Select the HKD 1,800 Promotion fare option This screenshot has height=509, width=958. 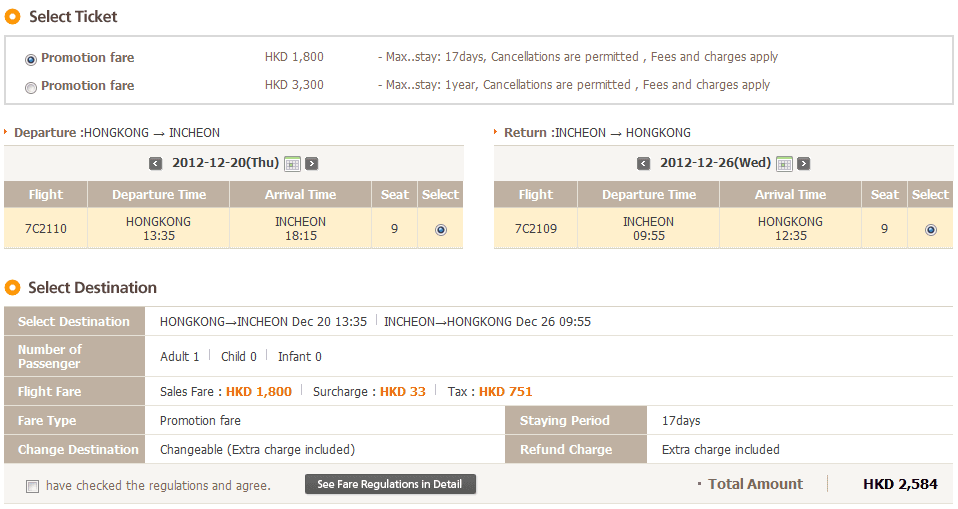click(31, 59)
